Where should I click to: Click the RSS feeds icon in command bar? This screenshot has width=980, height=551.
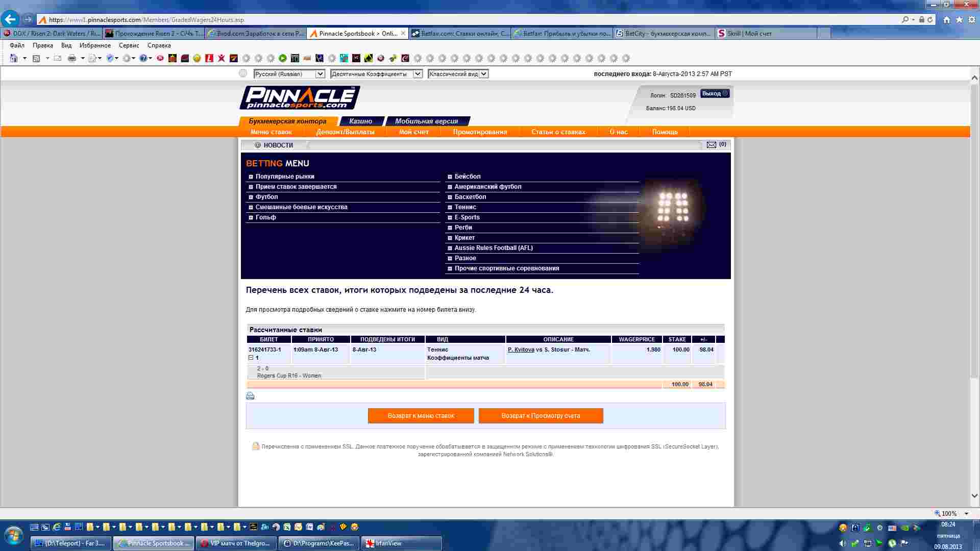[36, 58]
